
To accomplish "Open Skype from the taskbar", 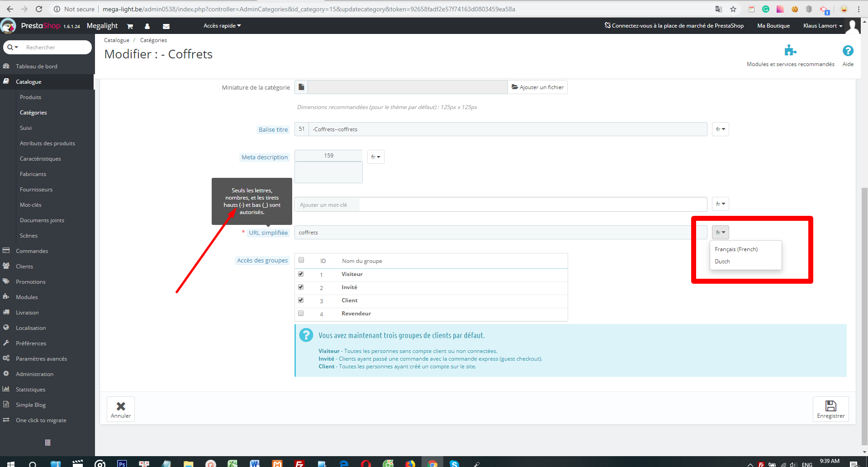I will pos(454,463).
